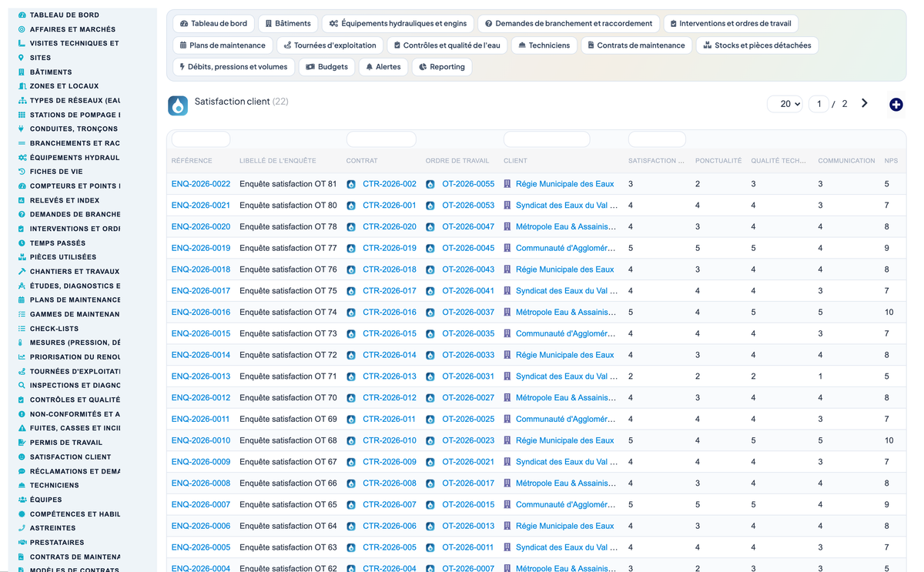Click work order icon next to OT-2026-0023
This screenshot has height=572, width=924.
[430, 441]
